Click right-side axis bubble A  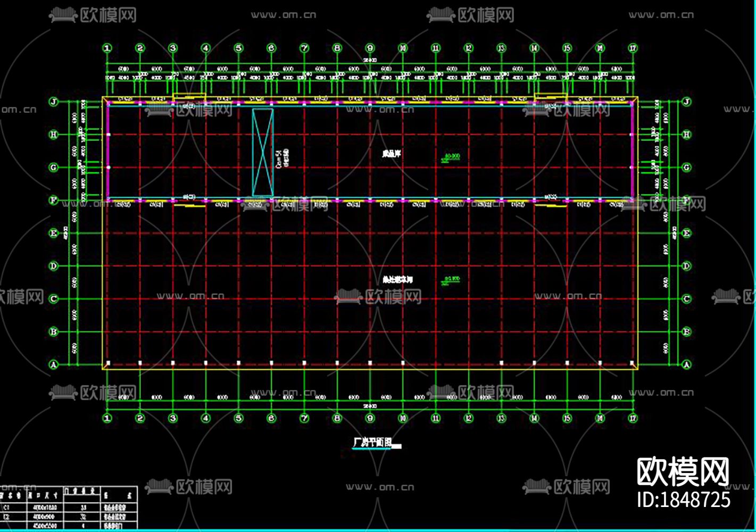686,364
